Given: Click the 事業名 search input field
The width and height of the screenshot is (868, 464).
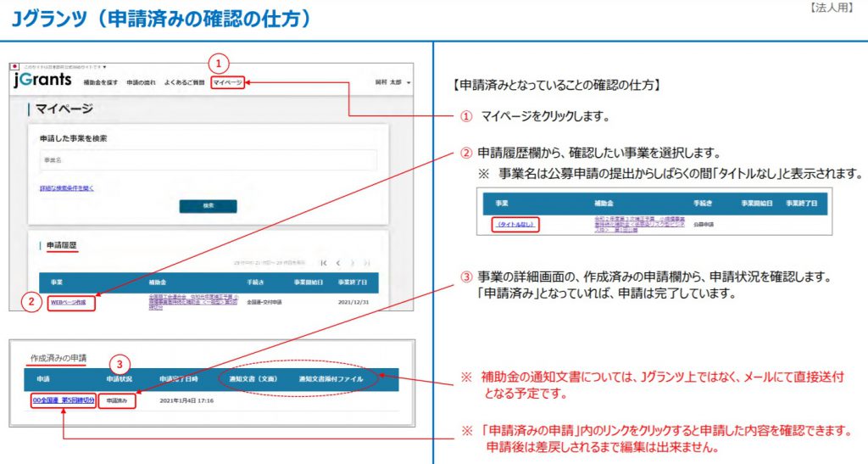Looking at the screenshot, I should pyautogui.click(x=209, y=160).
